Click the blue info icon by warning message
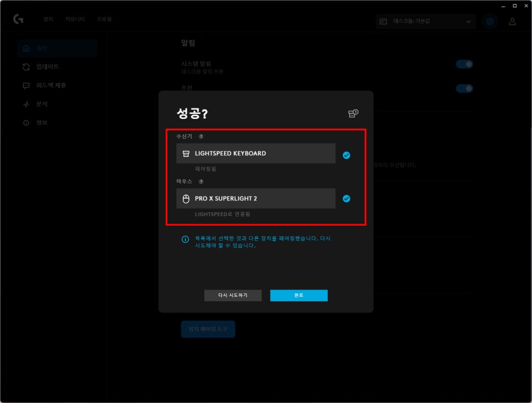 coord(186,239)
